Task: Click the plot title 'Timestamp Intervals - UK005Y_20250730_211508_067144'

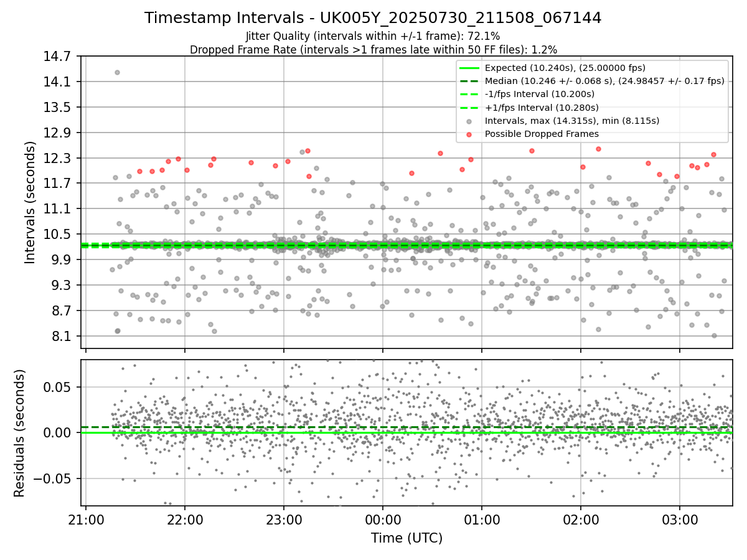Action: (373, 18)
